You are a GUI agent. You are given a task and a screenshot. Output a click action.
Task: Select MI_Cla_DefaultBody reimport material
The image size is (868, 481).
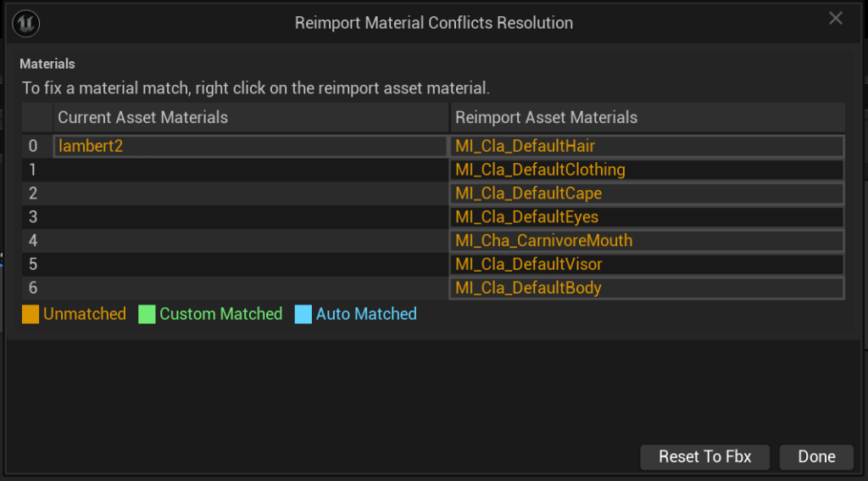coord(647,288)
